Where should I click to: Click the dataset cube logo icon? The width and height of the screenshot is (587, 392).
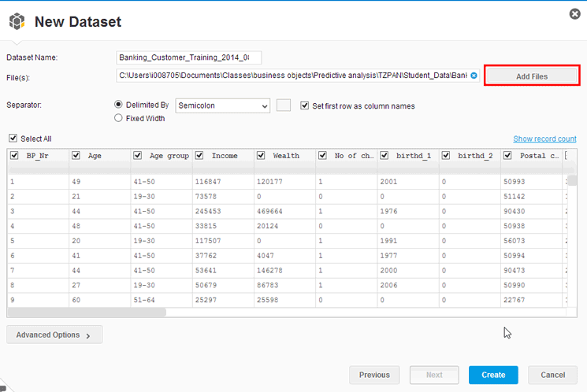coord(17,21)
